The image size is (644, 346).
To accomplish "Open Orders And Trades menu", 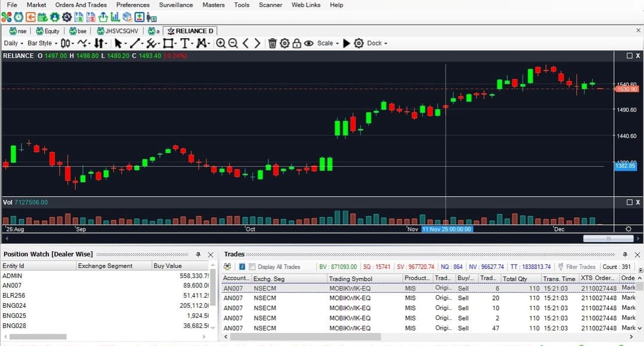I will coord(81,5).
